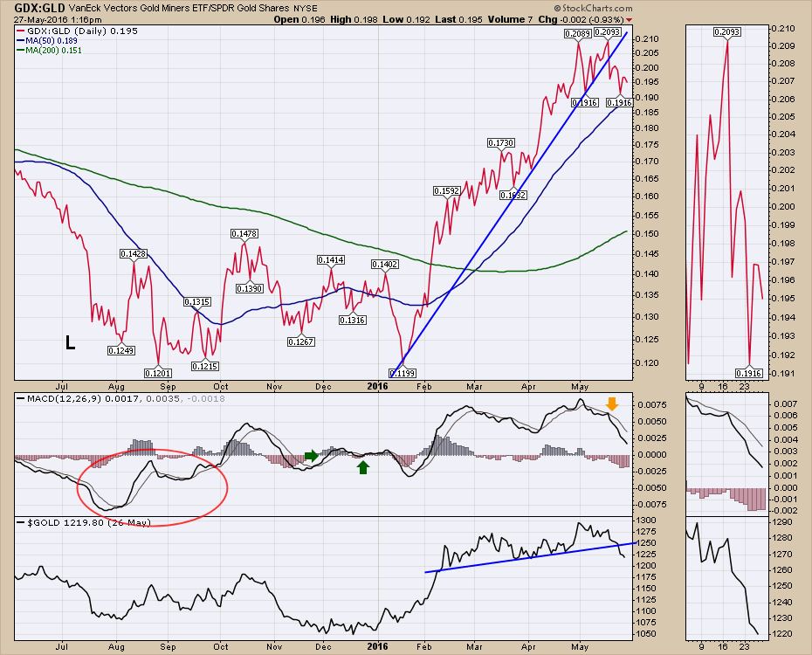Click the 0.1315 price label
Screen dimensions: 812x655
pos(197,302)
